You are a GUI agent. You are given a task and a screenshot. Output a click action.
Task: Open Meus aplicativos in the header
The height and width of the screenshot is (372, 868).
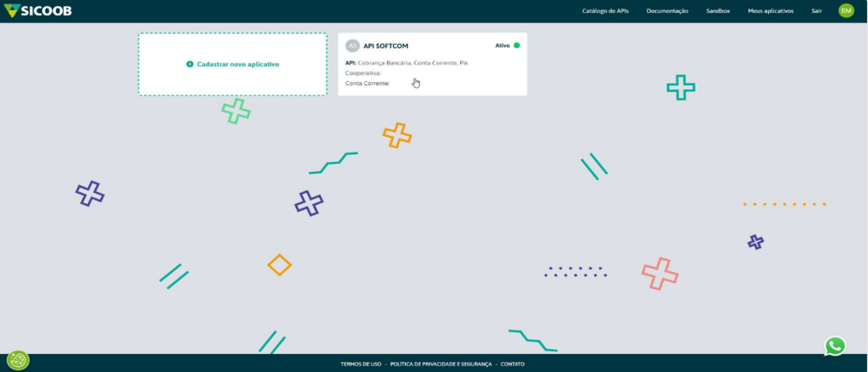point(770,11)
